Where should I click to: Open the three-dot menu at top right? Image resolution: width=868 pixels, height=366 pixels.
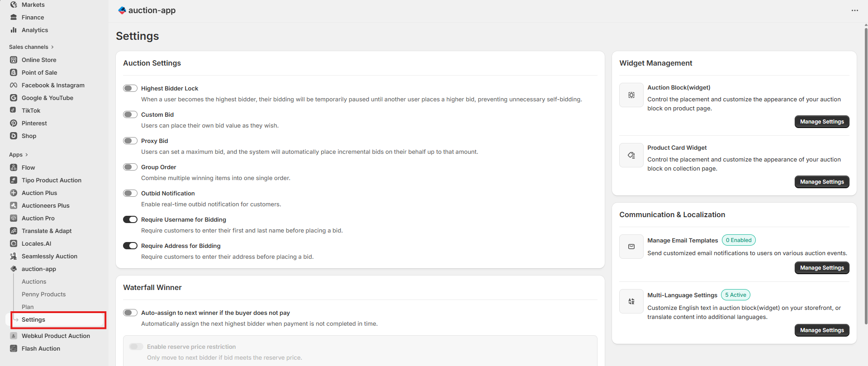point(854,10)
